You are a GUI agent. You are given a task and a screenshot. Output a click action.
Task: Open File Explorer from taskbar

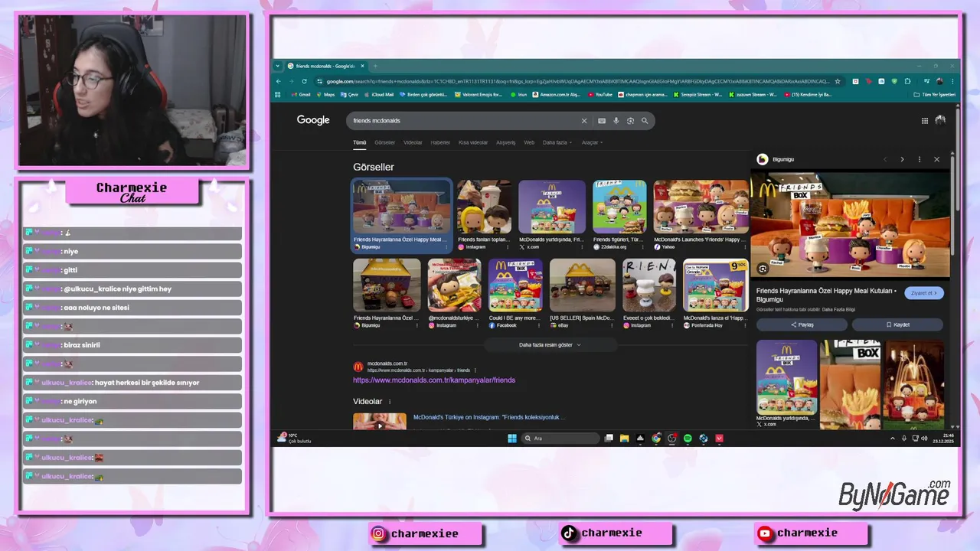pos(625,439)
